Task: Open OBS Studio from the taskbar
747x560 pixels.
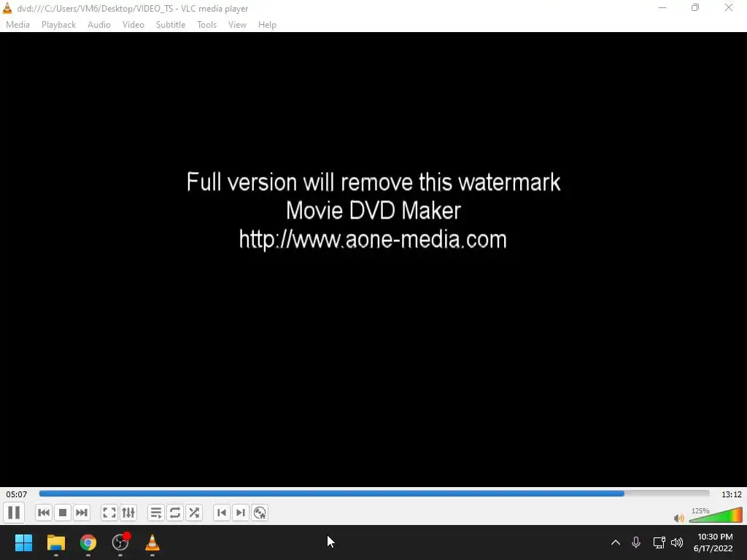Action: 120,542
